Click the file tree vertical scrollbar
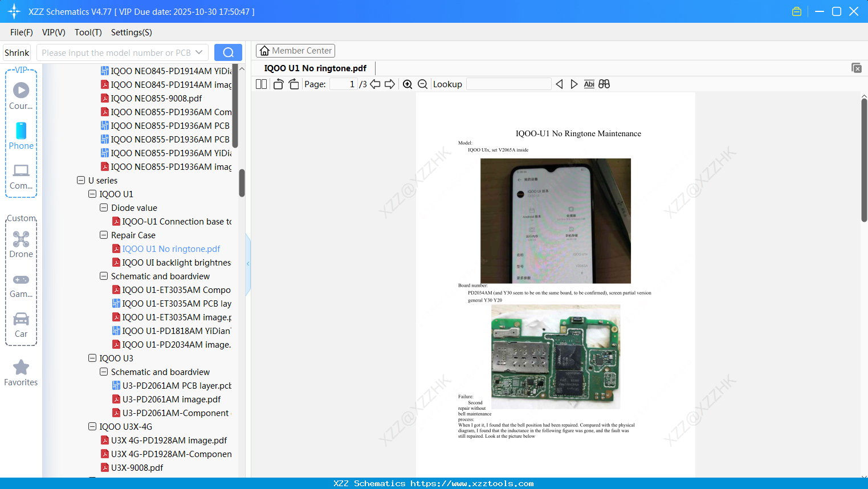Screen dimensions: 868x489 pyautogui.click(x=242, y=182)
